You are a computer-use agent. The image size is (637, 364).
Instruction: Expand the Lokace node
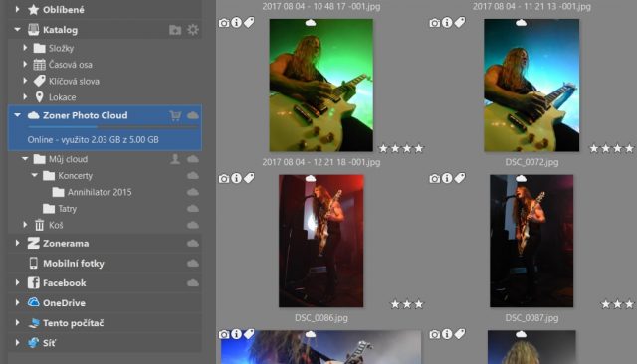point(25,97)
